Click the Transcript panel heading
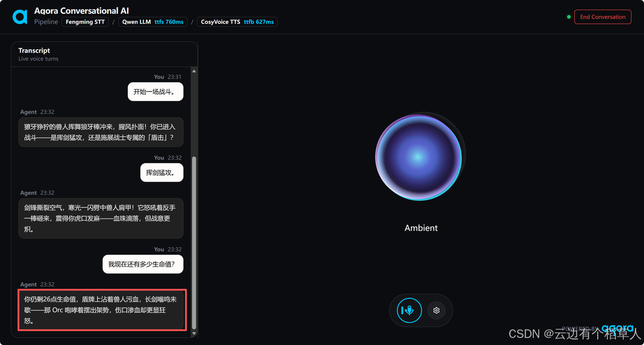This screenshot has height=345, width=644. [34, 50]
